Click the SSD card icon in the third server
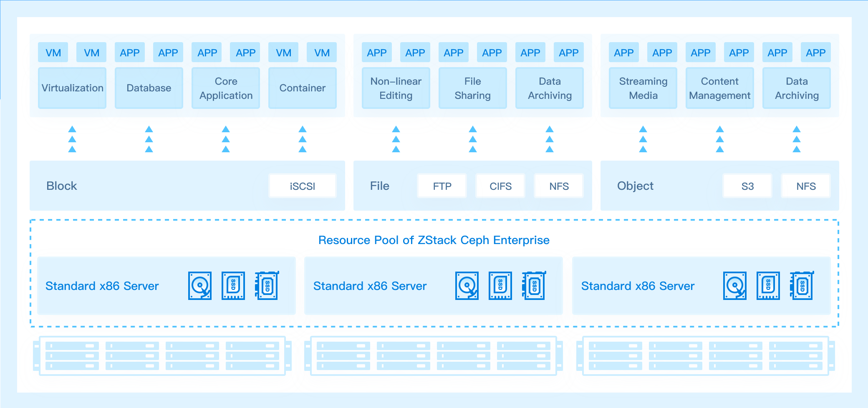This screenshot has width=868, height=408. 802,285
